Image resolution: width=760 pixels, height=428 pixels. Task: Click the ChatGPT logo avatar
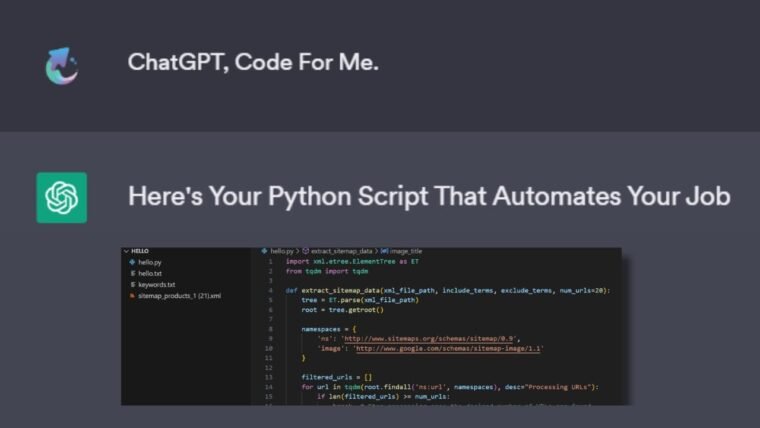click(x=62, y=198)
